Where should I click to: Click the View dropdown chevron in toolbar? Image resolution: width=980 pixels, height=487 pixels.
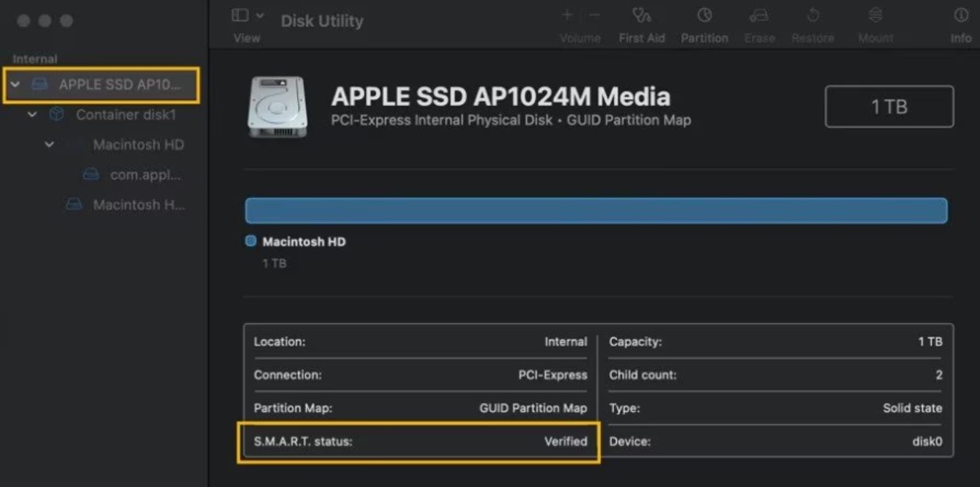260,15
